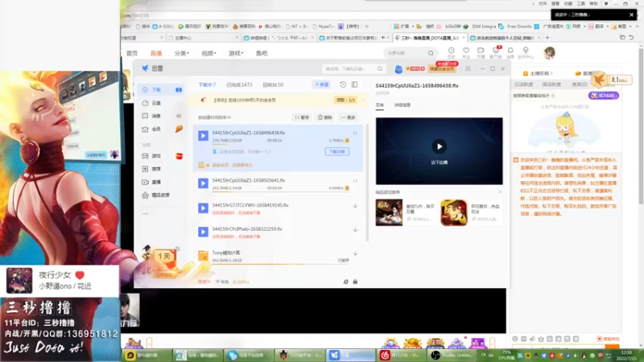Screen dimensions: 644x362
Task: Switch to the 已完成 1473 tab
Action: point(239,84)
